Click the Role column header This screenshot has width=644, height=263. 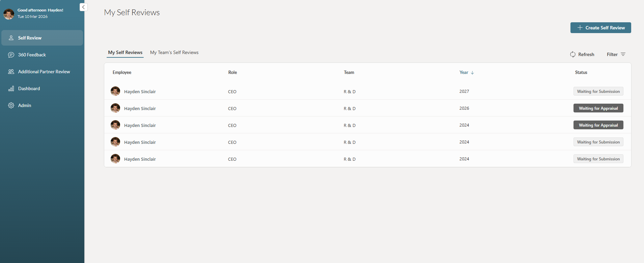click(x=232, y=73)
